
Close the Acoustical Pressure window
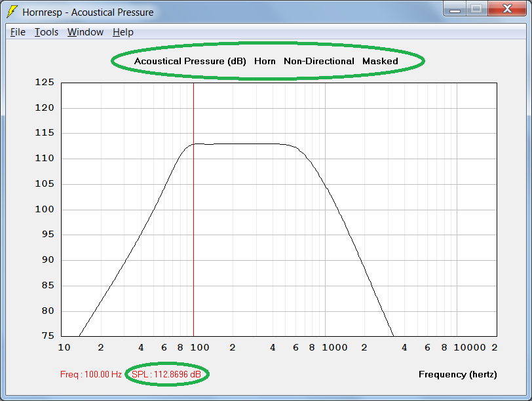pyautogui.click(x=507, y=9)
